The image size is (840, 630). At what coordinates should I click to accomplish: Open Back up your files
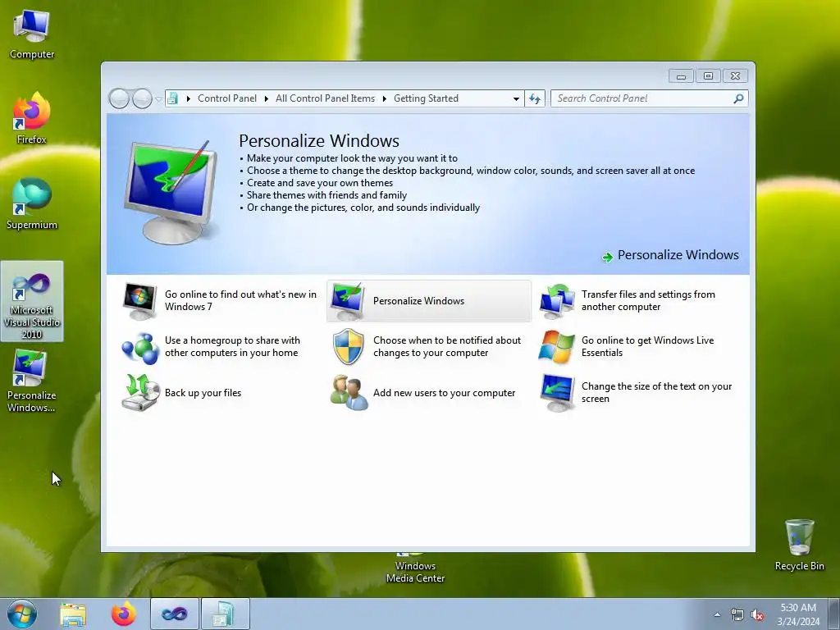point(203,393)
